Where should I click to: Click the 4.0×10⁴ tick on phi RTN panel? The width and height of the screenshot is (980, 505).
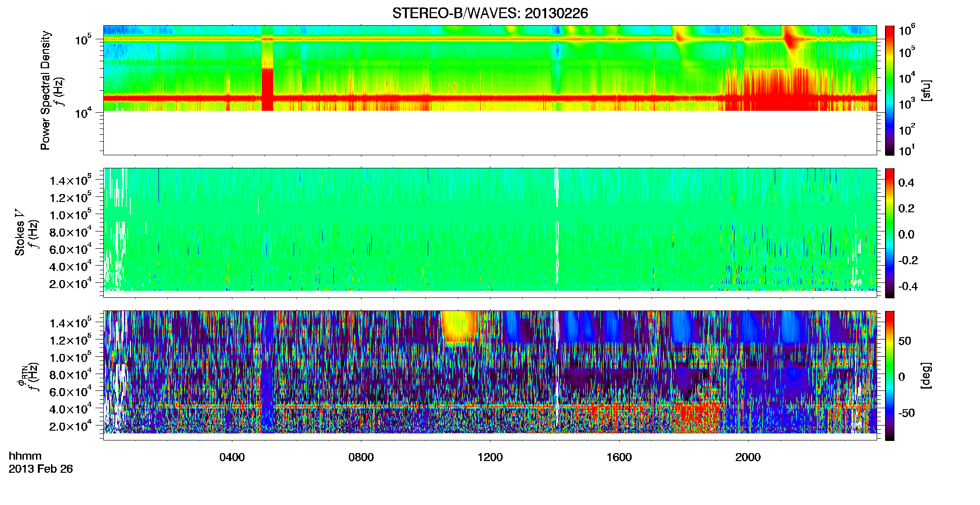tap(71, 409)
